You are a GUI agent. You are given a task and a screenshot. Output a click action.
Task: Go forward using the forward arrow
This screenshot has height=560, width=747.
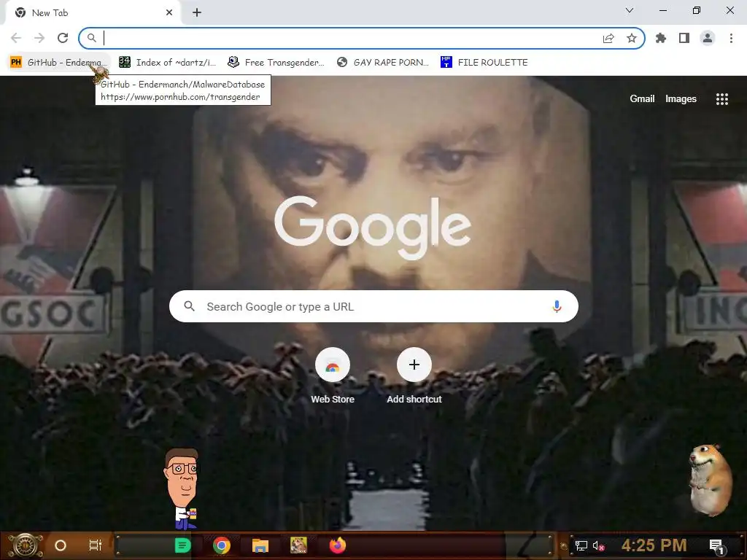coord(39,38)
